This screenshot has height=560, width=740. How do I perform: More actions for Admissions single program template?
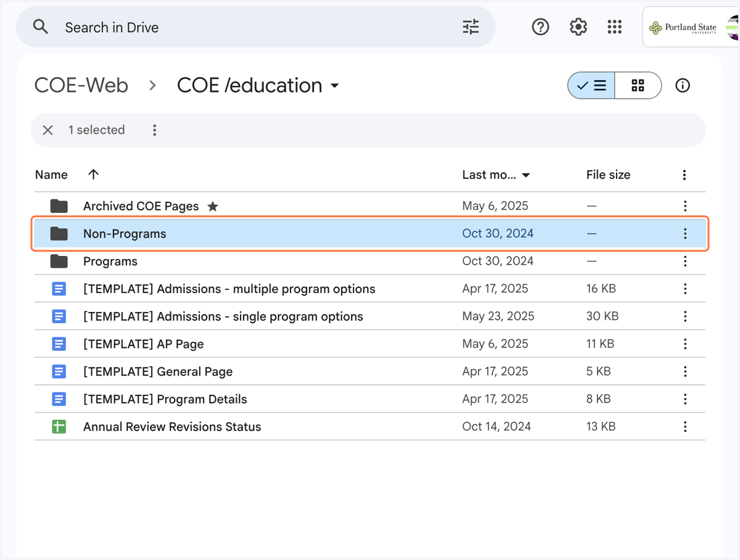tap(684, 316)
